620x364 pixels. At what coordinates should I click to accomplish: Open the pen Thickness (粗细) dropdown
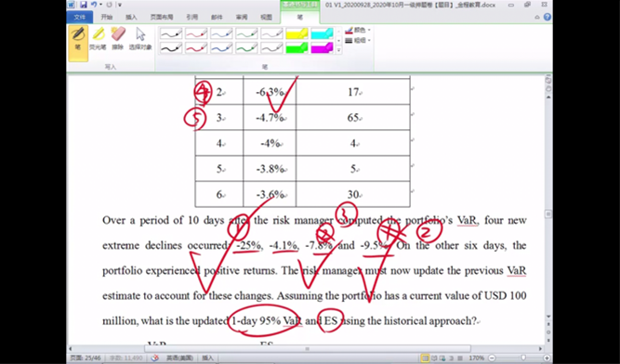point(358,40)
